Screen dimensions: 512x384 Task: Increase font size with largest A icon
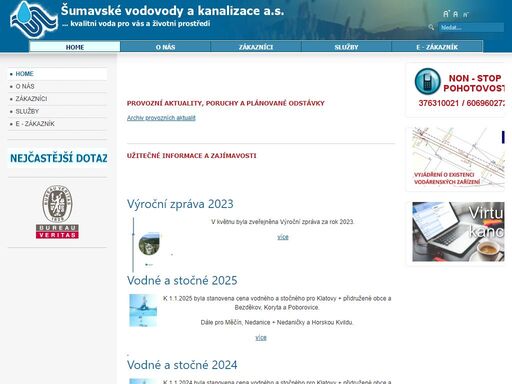pos(446,14)
